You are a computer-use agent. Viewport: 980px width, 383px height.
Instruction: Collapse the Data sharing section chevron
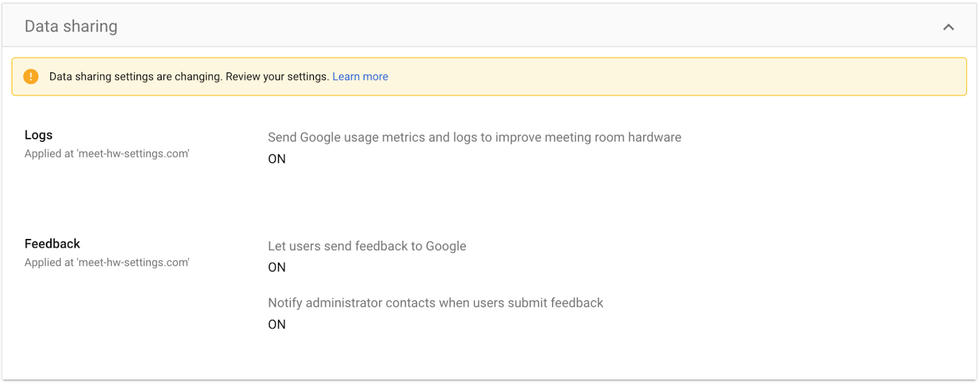click(x=948, y=27)
